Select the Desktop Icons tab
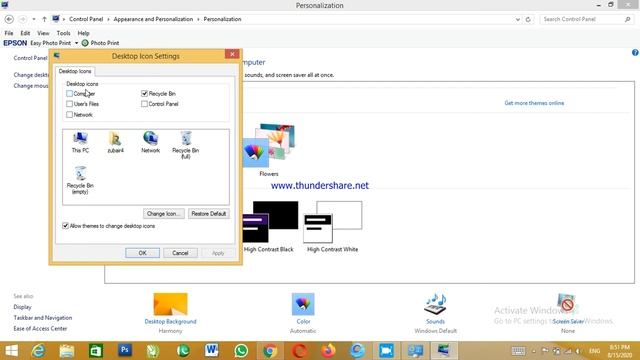Viewport: 640px width, 360px height. coord(75,71)
